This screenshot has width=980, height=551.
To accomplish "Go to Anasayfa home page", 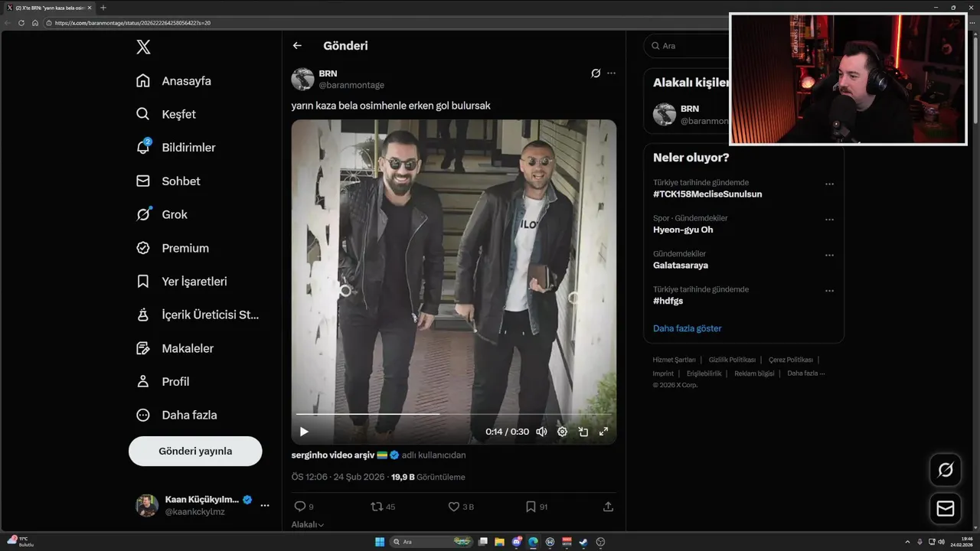I will point(173,80).
